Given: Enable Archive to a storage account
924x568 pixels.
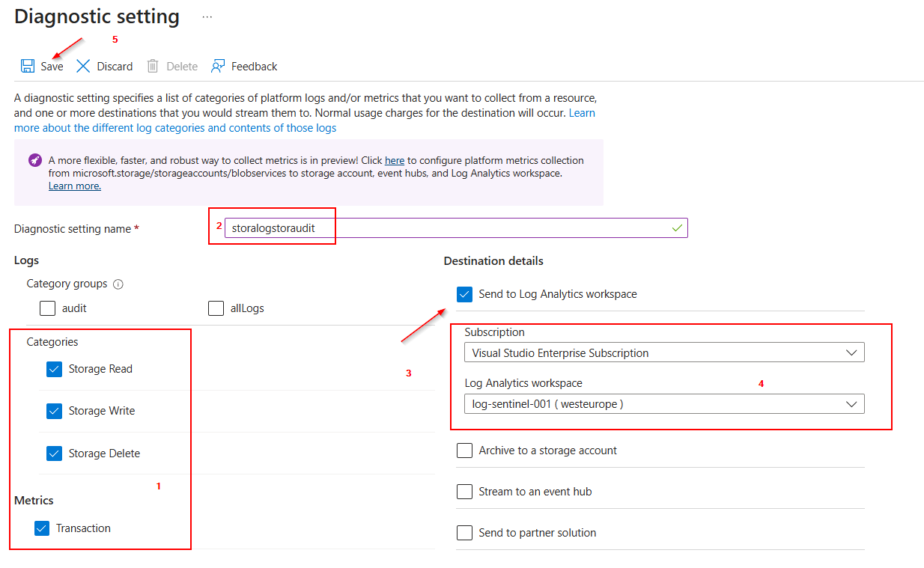Looking at the screenshot, I should tap(464, 451).
